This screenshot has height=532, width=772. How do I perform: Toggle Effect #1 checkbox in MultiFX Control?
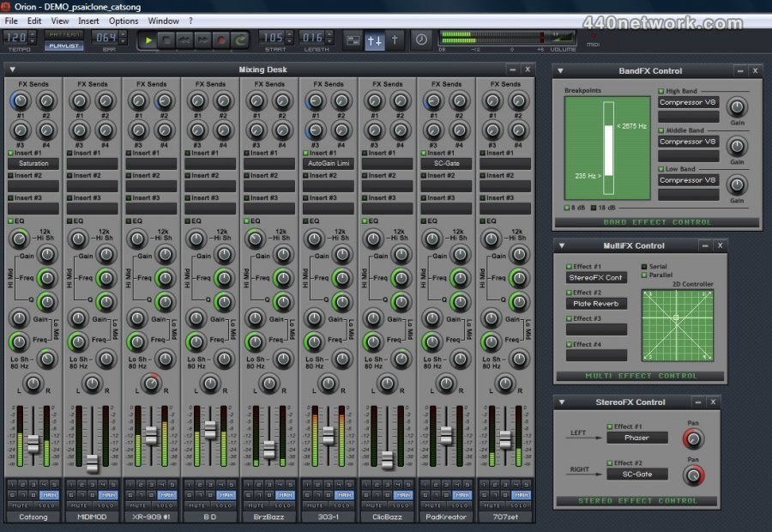click(570, 267)
